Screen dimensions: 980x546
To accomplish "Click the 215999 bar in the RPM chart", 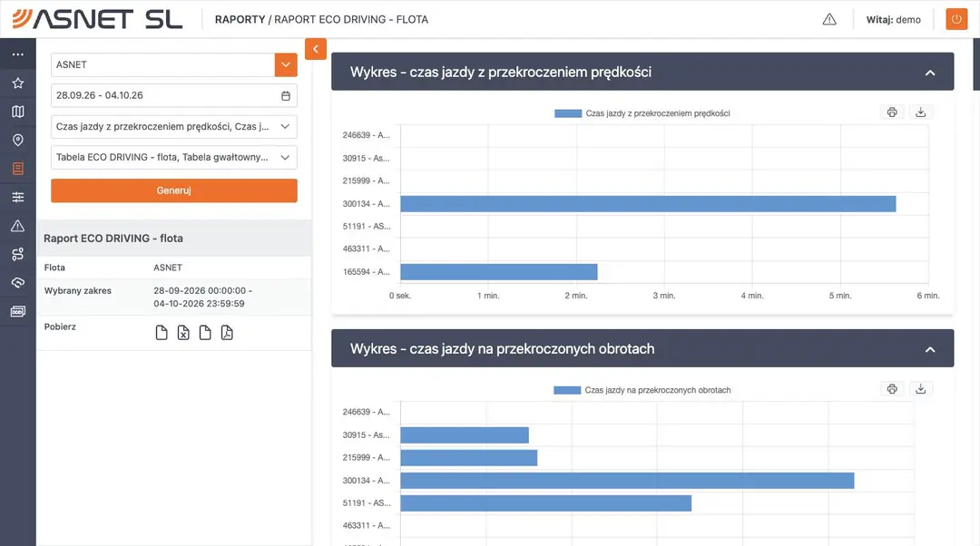I will point(469,457).
